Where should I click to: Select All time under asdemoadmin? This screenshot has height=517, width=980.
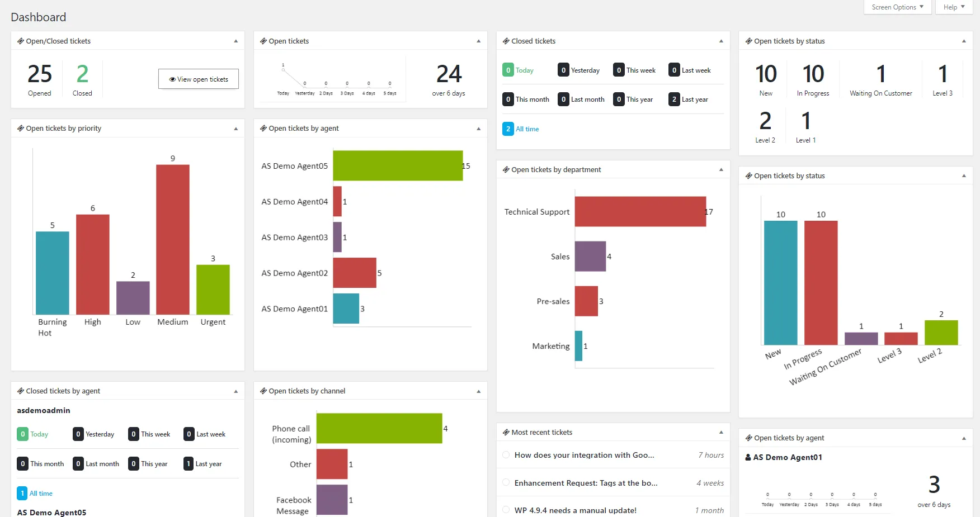(x=35, y=493)
